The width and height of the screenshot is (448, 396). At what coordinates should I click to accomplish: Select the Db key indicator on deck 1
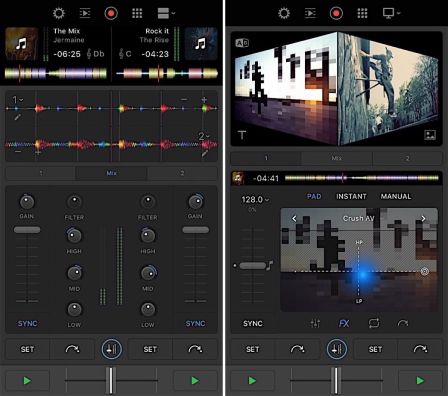pos(95,54)
